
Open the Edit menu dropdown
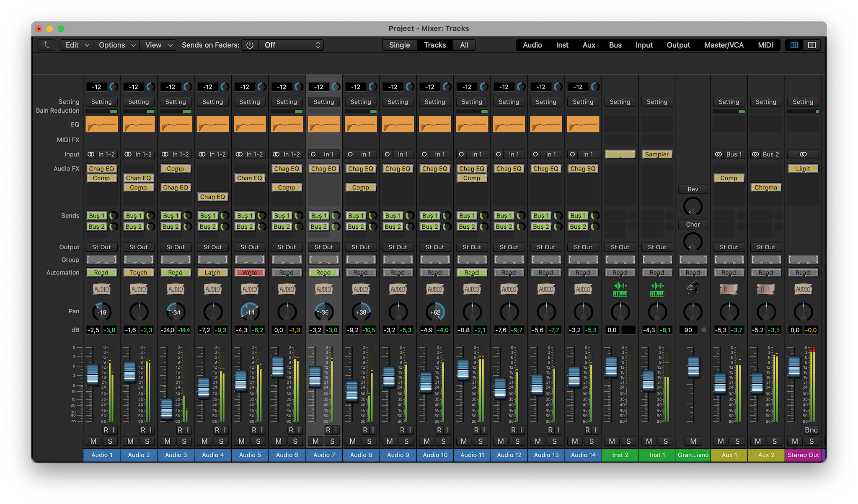click(x=77, y=45)
